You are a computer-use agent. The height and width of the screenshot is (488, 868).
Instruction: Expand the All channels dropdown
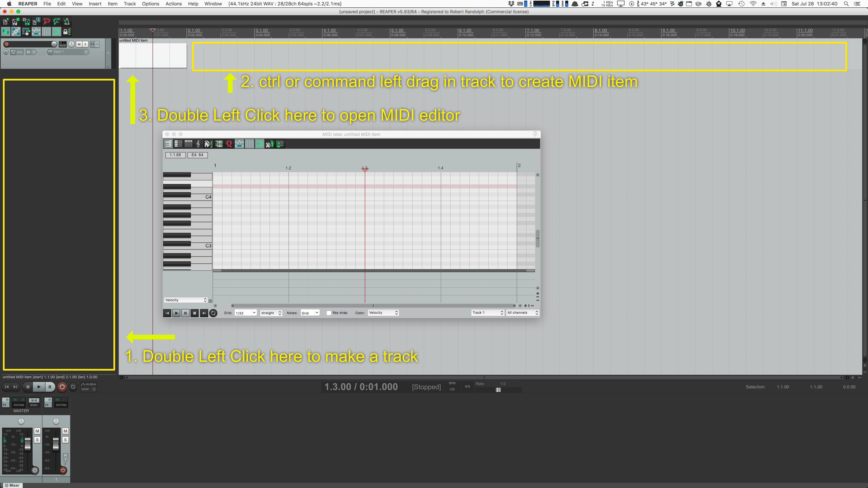tap(522, 313)
